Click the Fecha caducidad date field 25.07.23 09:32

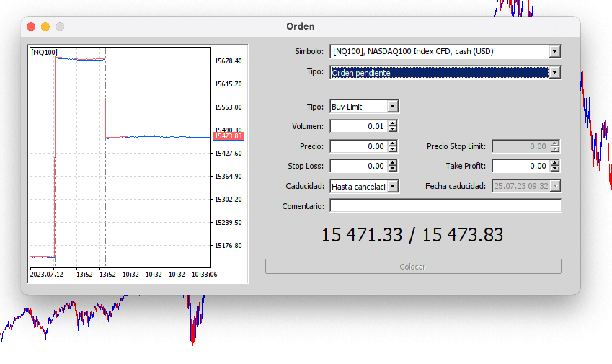tap(521, 186)
